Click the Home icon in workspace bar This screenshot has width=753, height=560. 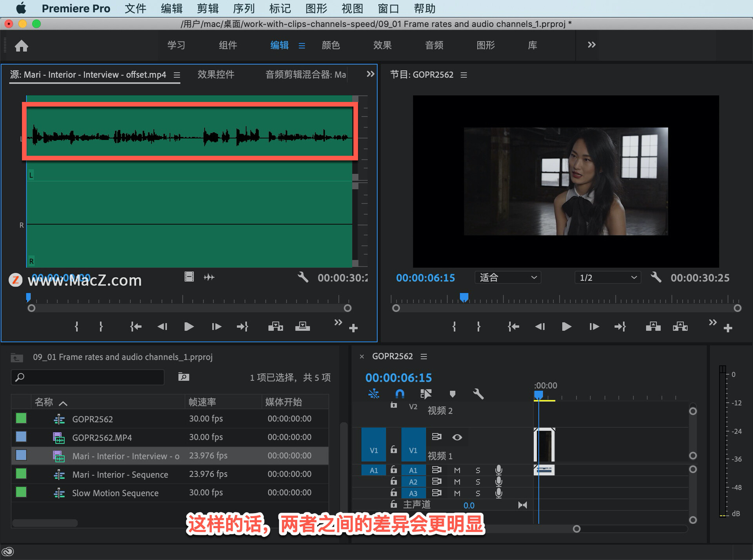tap(21, 46)
